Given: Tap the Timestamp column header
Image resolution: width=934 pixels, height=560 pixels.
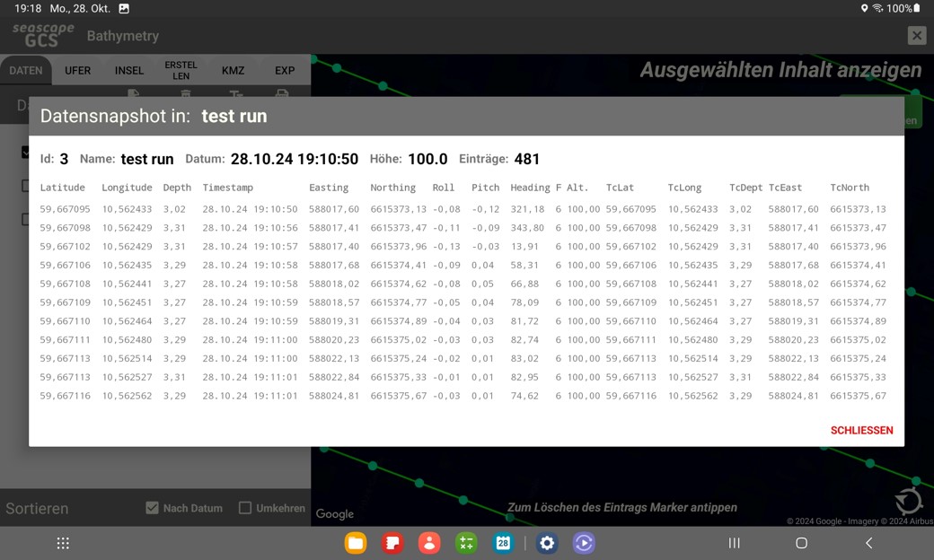Looking at the screenshot, I should [227, 188].
